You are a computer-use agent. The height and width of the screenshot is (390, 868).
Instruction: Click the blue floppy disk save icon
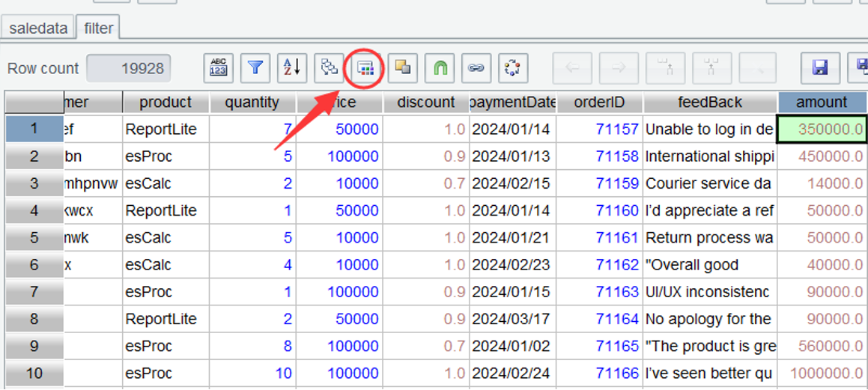(819, 68)
